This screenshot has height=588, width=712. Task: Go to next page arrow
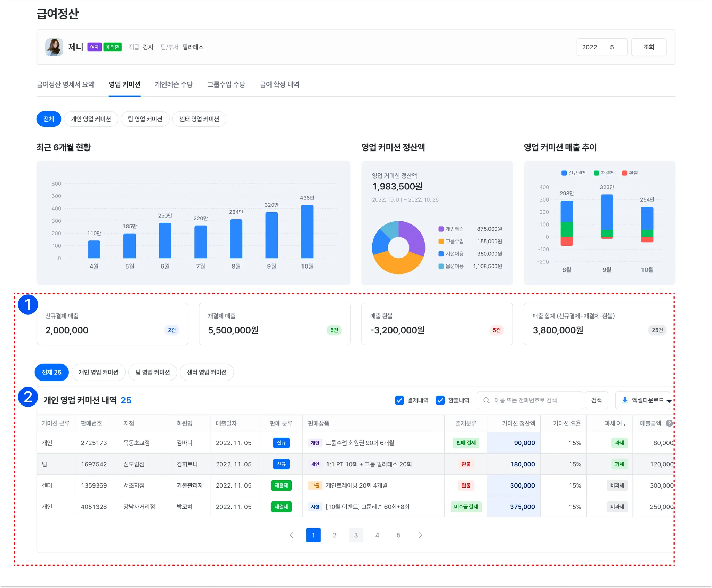pos(420,535)
